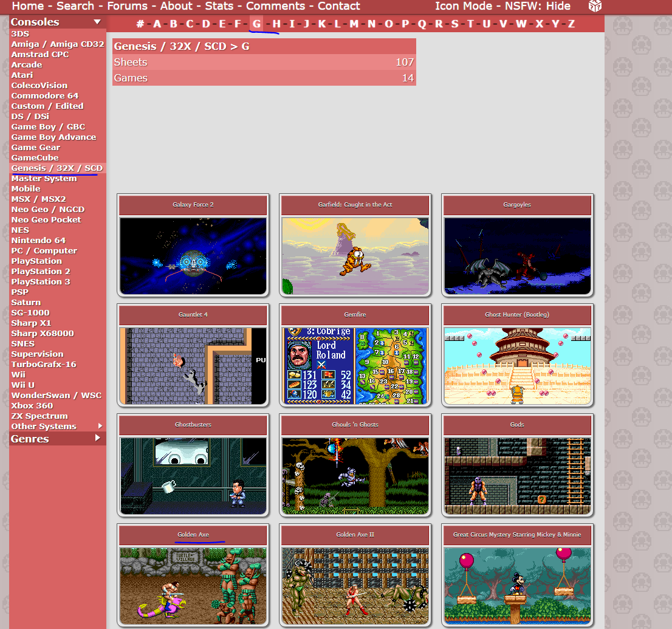Select Master System console

click(44, 178)
